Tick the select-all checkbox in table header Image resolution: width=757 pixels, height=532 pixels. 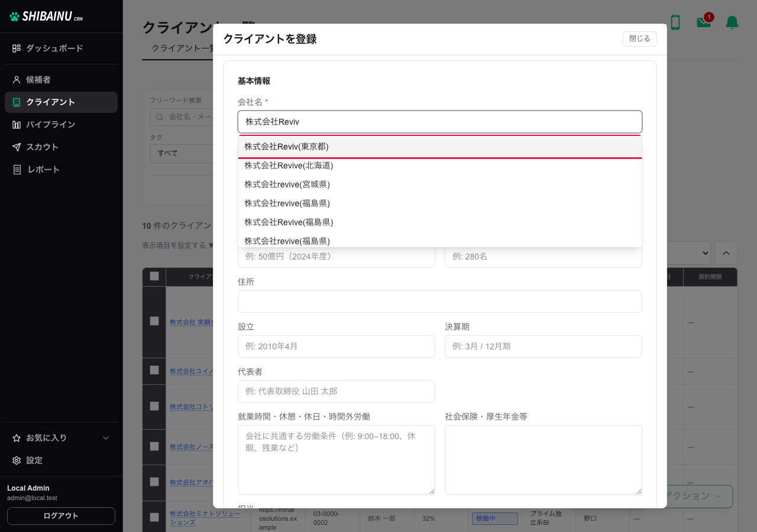[x=154, y=276]
